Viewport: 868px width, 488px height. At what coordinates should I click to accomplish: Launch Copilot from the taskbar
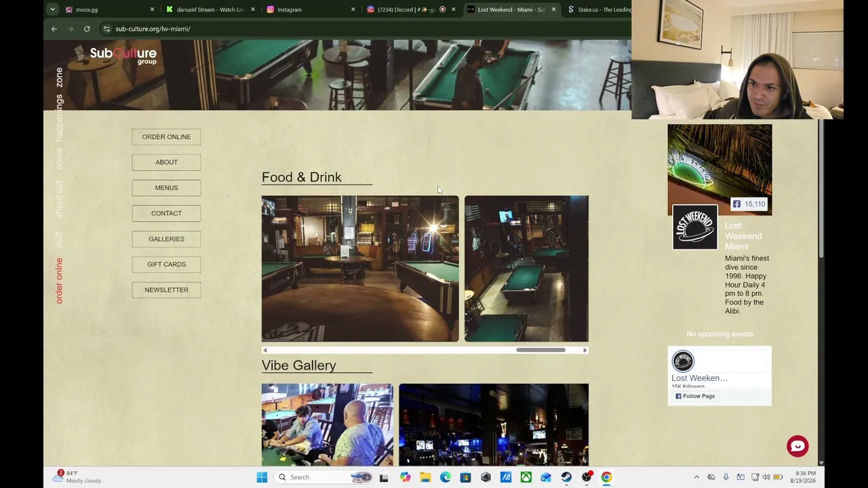(x=405, y=477)
